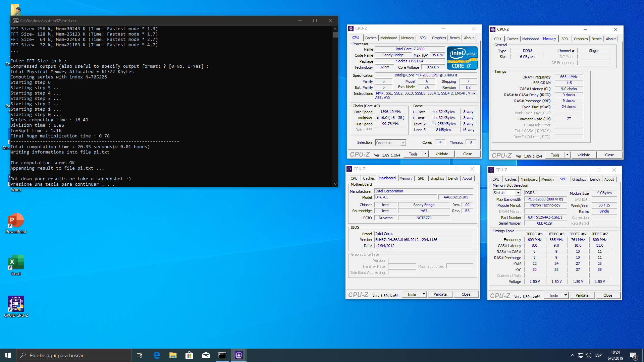Click the CPU-Z app icon in the Mainboard window title bar
Image resolution: width=644 pixels, height=362 pixels.
(349, 169)
